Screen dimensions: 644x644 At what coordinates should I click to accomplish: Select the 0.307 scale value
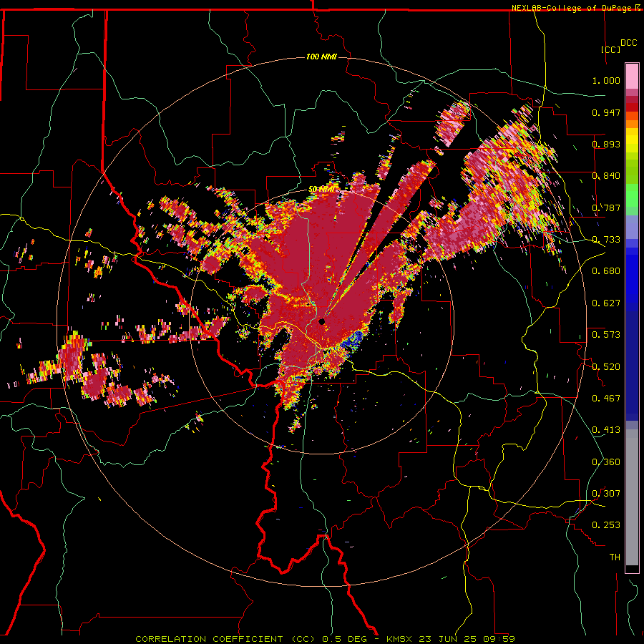pos(606,494)
